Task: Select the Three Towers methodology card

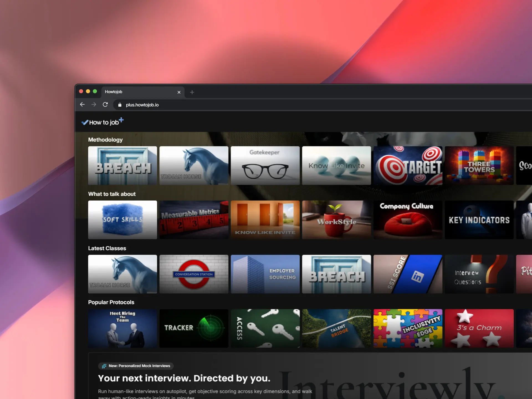Action: pyautogui.click(x=479, y=165)
